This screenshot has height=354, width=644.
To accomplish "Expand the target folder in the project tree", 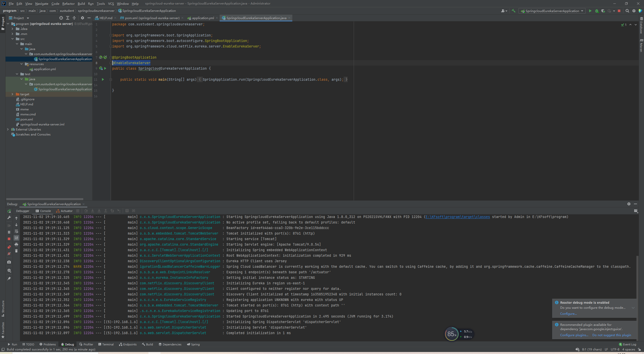I will pyautogui.click(x=12, y=94).
